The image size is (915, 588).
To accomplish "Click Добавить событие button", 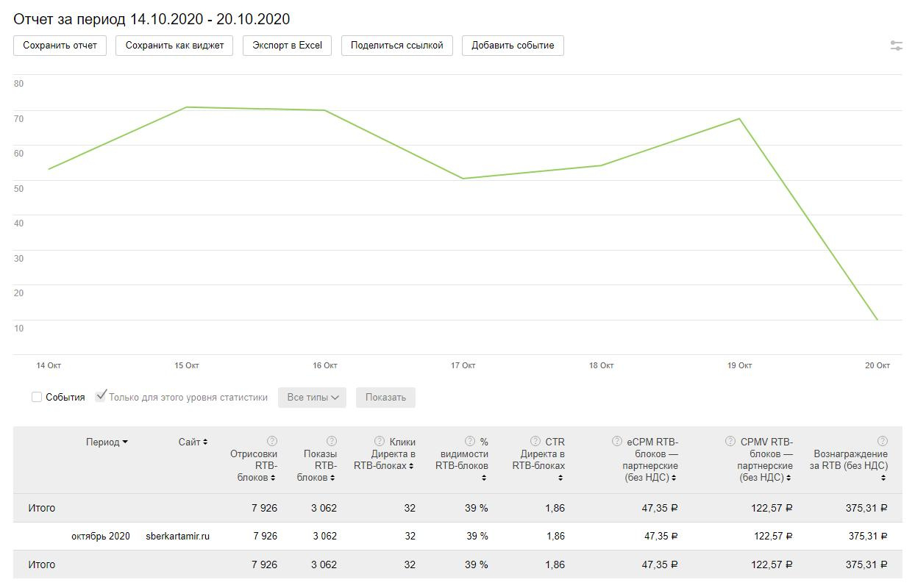I will pos(513,46).
